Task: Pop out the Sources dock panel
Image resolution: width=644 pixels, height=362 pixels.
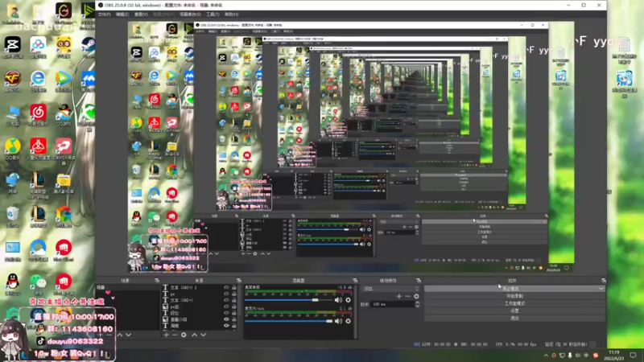Action: click(x=238, y=281)
